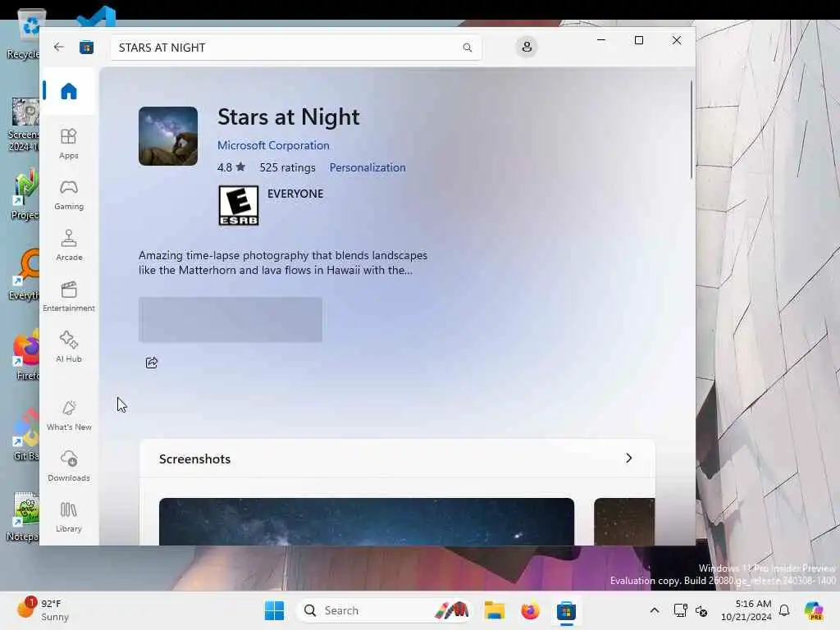Click the Stars at Night title
The width and height of the screenshot is (840, 630).
point(288,117)
